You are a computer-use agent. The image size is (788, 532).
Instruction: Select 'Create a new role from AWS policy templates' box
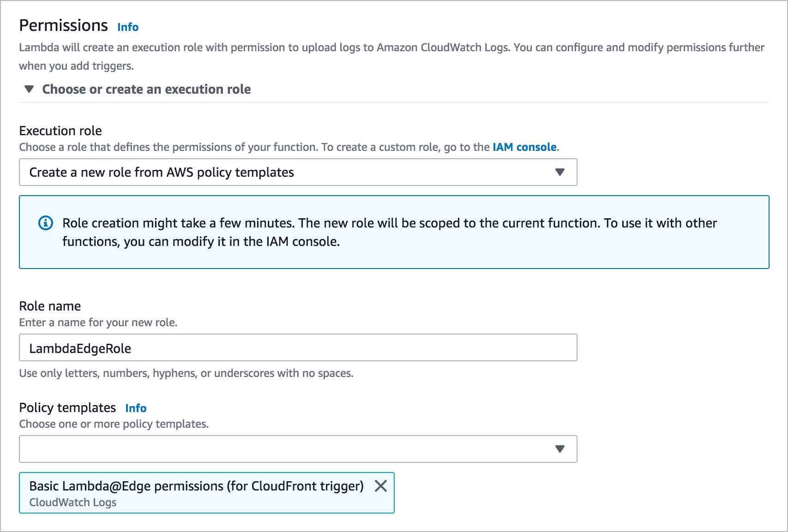[298, 172]
